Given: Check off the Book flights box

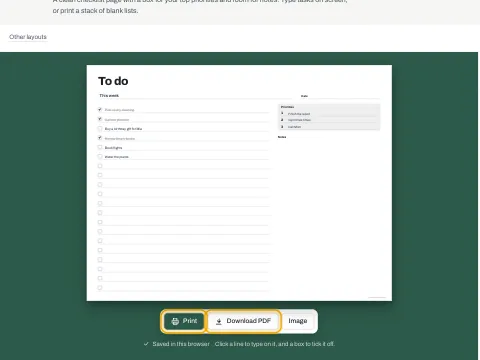Looking at the screenshot, I should coord(100,147).
